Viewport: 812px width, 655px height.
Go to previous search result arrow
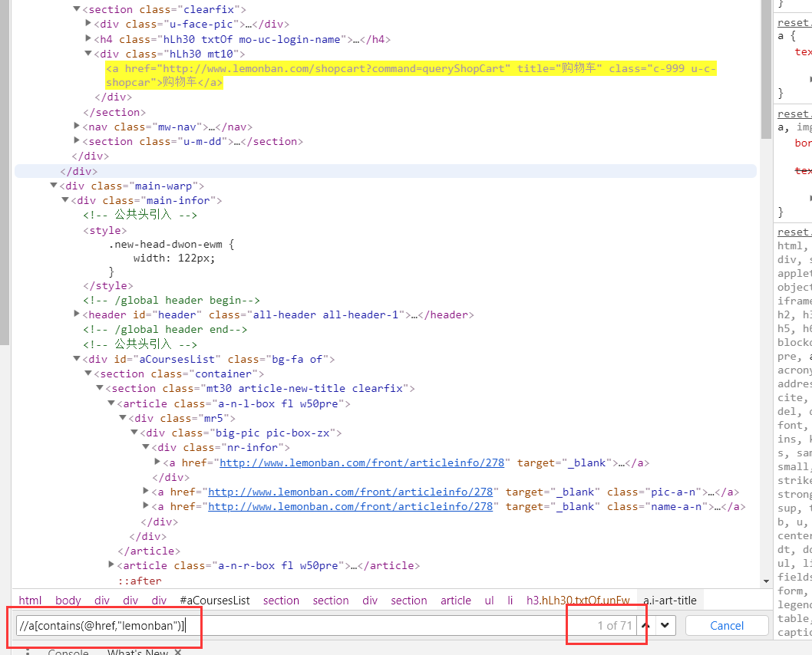tap(645, 625)
